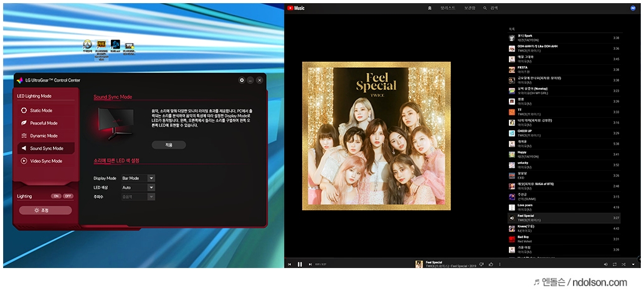644x293 pixels.
Task: Play 'Bad Boy' by Red Velvet
Action: (x=564, y=239)
